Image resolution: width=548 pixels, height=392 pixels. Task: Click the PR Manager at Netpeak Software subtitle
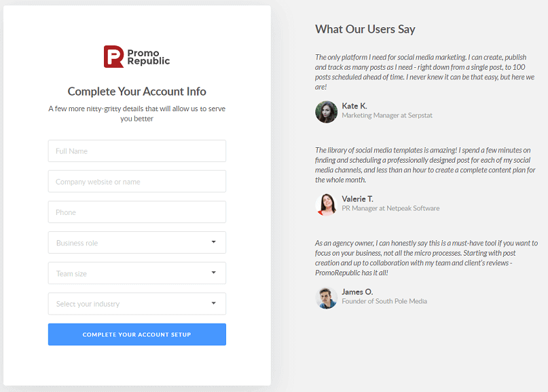pos(390,208)
